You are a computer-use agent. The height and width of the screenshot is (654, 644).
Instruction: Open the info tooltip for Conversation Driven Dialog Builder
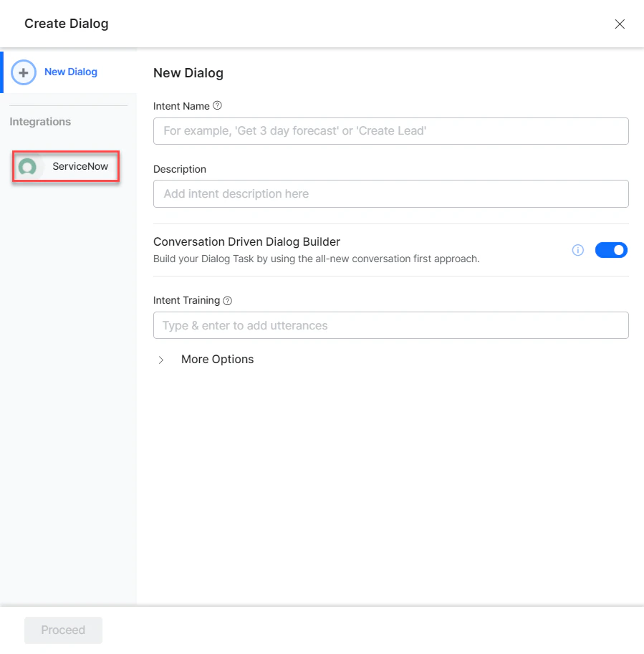point(578,250)
